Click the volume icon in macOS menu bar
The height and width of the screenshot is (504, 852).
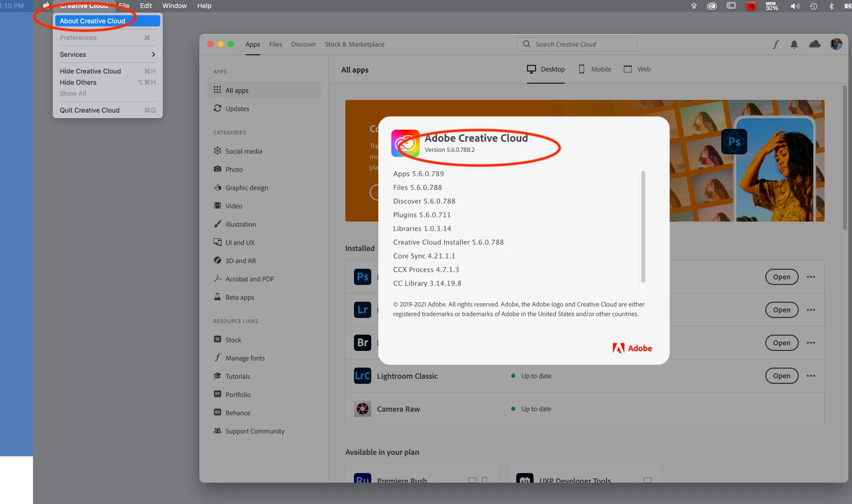795,6
